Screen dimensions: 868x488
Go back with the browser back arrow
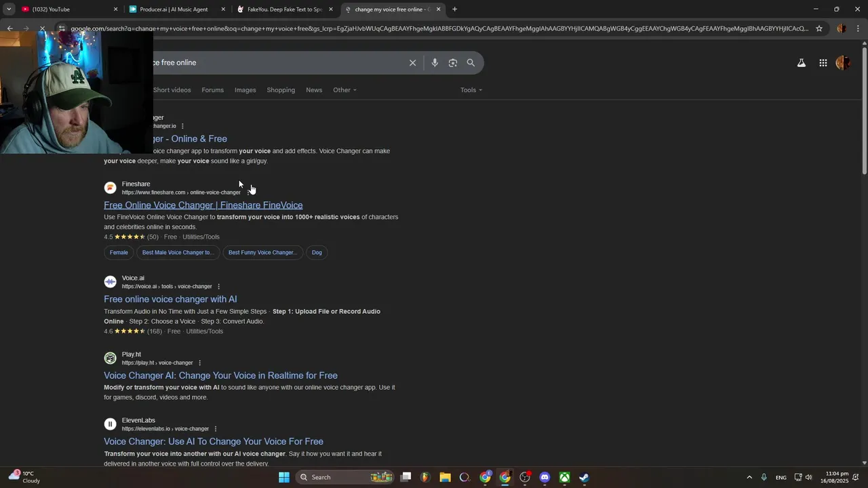click(9, 28)
